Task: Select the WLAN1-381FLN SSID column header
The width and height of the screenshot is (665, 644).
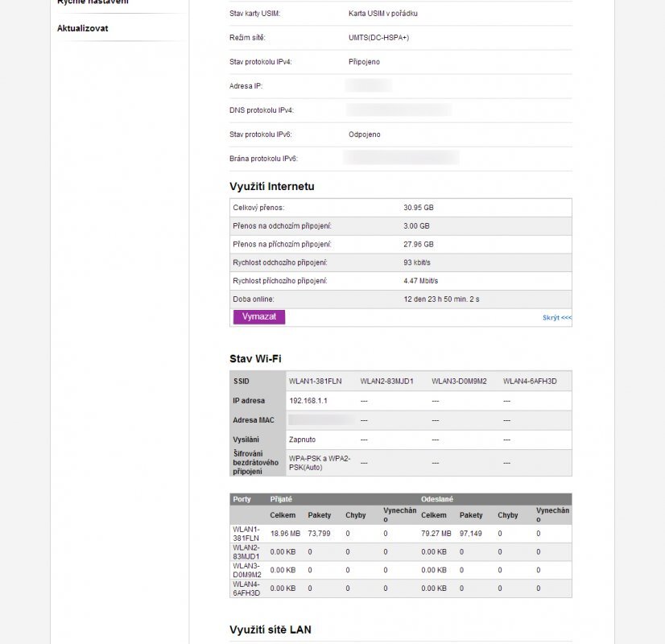Action: point(316,381)
